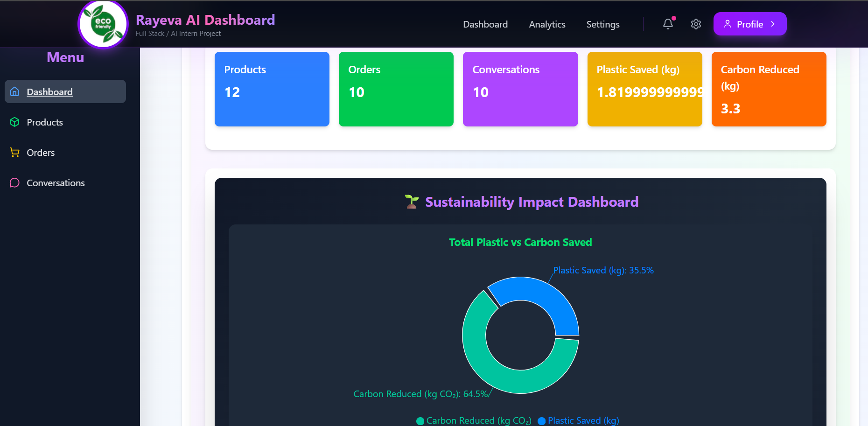Click the settings gear icon

[696, 24]
